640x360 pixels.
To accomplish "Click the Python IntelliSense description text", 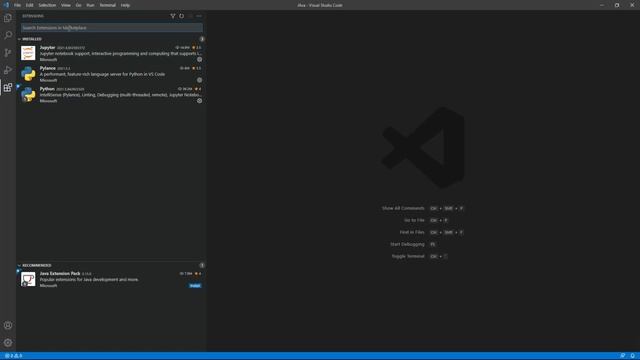I will pyautogui.click(x=121, y=95).
